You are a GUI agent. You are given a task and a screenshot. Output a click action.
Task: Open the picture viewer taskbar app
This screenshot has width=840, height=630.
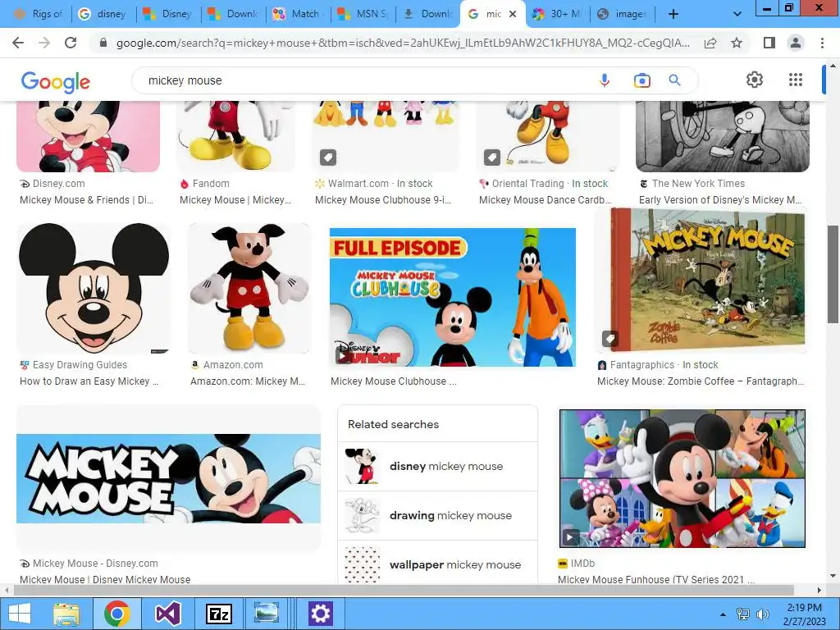[267, 614]
